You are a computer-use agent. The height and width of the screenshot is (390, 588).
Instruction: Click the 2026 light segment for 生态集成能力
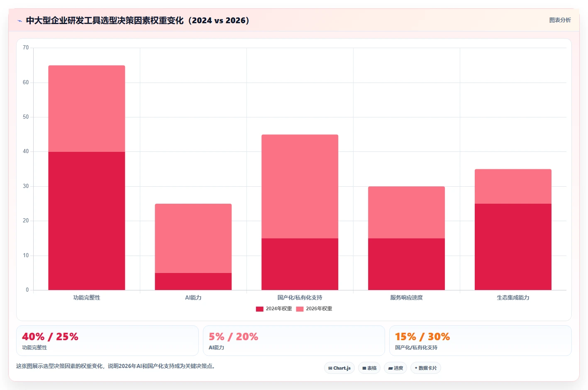click(x=513, y=186)
